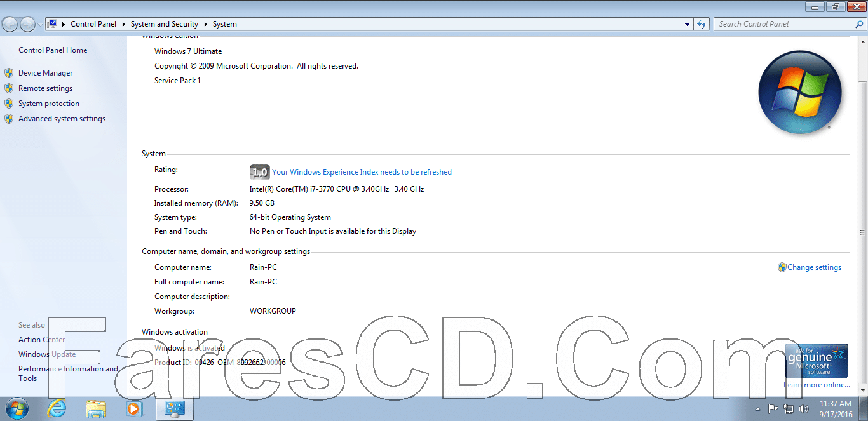Open Remote settings link
This screenshot has width=868, height=421.
point(45,88)
